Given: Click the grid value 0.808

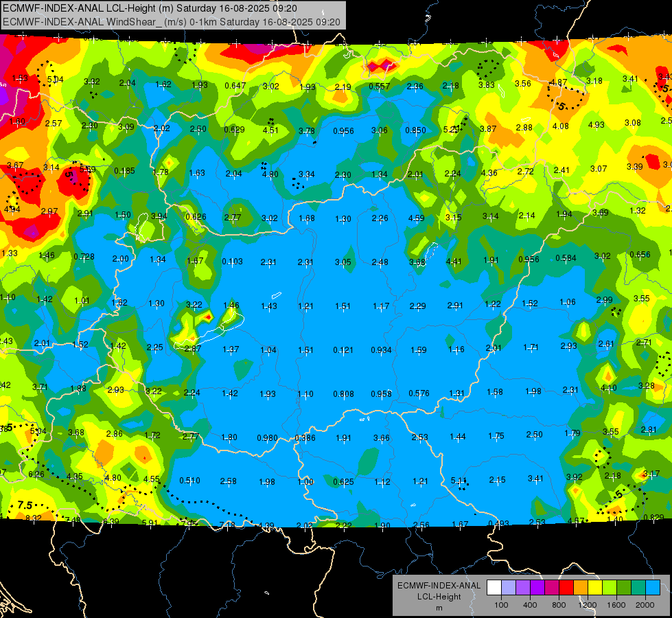Looking at the screenshot, I should coord(344,393).
